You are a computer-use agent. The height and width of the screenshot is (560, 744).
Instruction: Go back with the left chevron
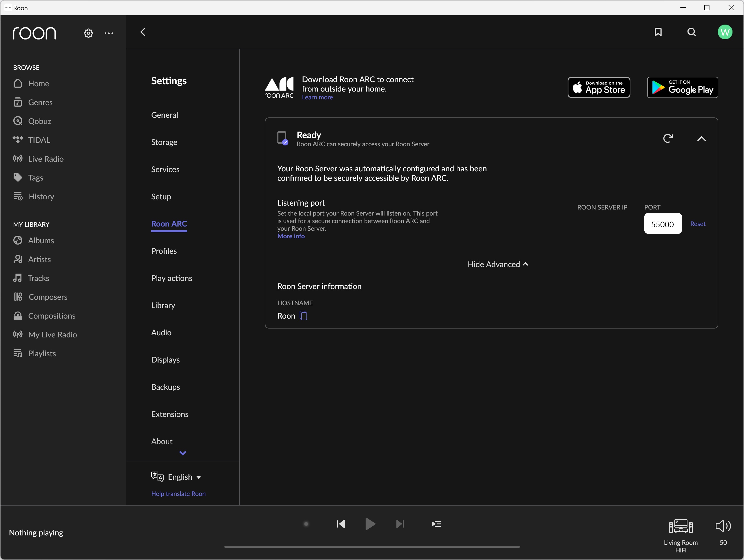pyautogui.click(x=143, y=32)
